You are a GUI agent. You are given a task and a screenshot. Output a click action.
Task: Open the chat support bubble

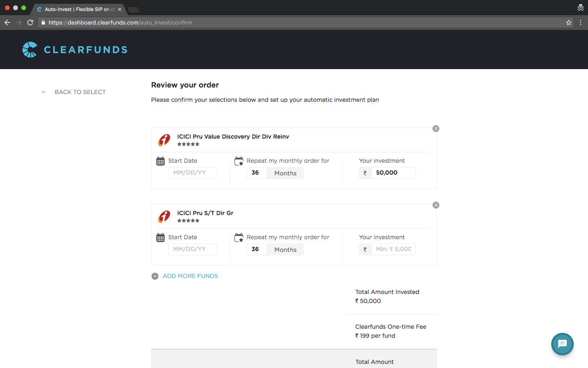[x=562, y=344]
